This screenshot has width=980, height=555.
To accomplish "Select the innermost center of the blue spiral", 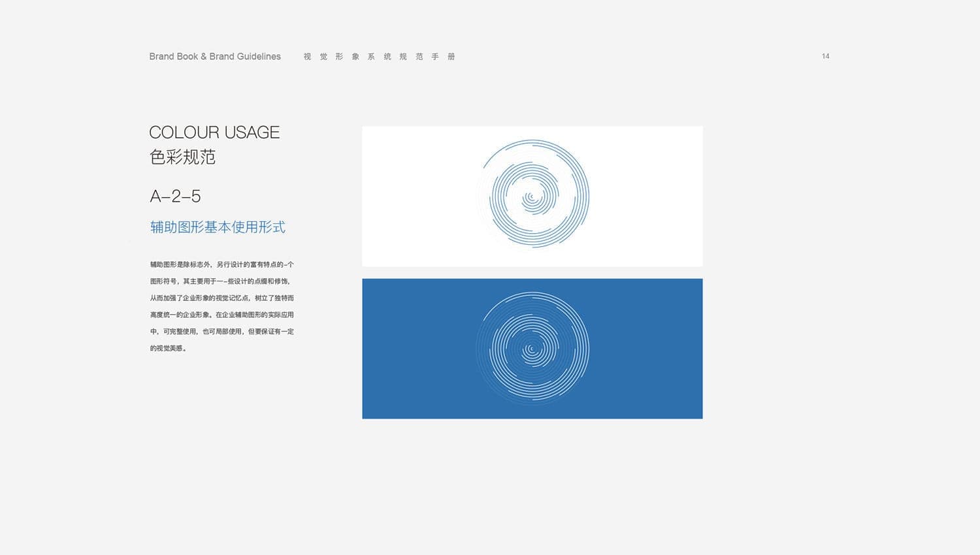I will pos(532,197).
